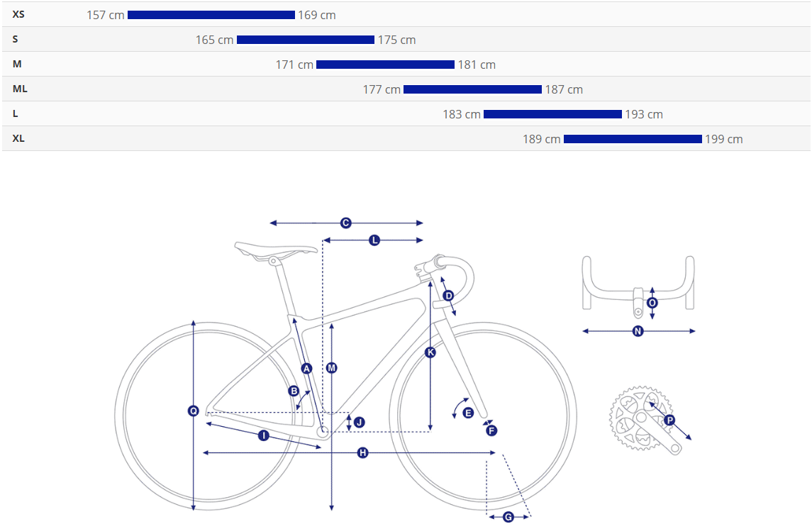Select the N handlebar width marker
This screenshot has width=812, height=529.
pyautogui.click(x=638, y=330)
